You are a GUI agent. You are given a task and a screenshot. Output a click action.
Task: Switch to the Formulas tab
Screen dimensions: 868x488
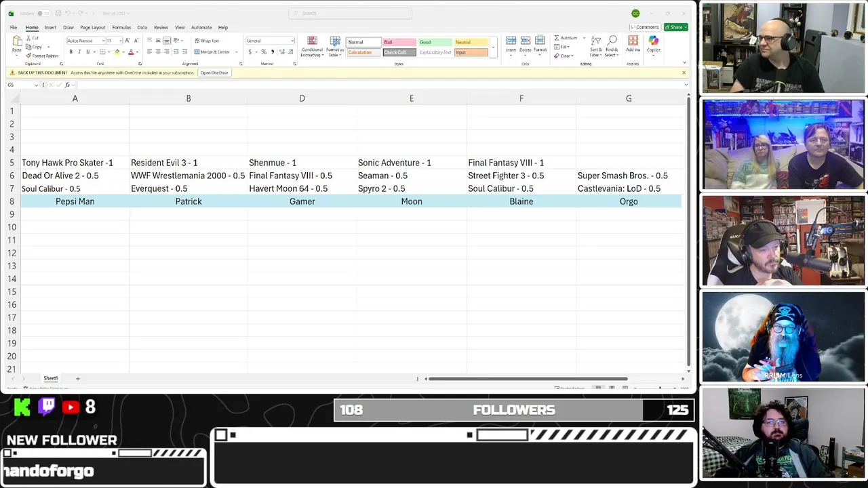(121, 27)
